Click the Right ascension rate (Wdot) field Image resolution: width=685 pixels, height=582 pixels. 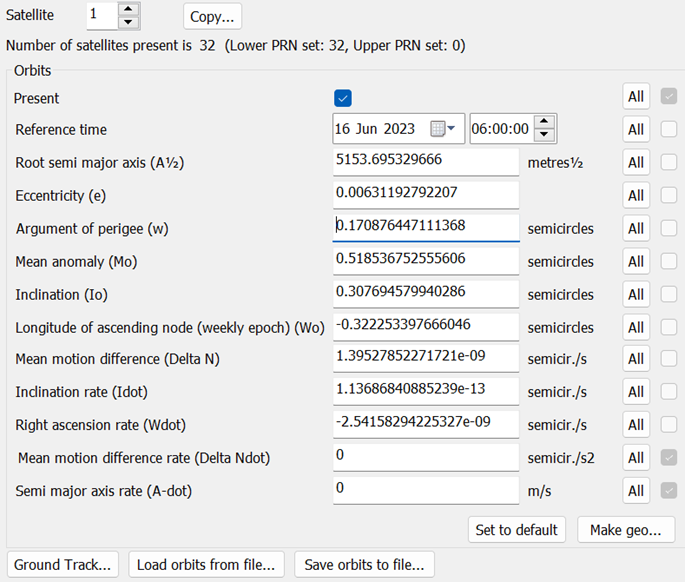(x=425, y=423)
